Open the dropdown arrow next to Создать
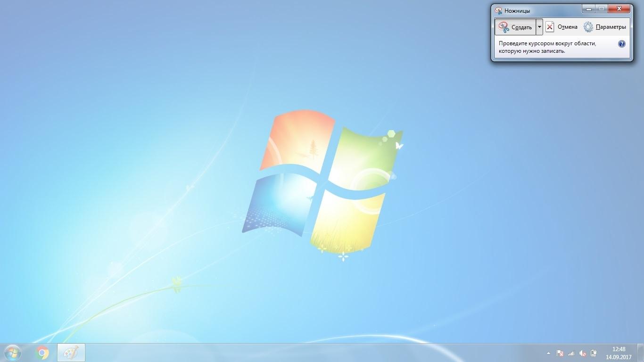This screenshot has width=644, height=362. 540,27
